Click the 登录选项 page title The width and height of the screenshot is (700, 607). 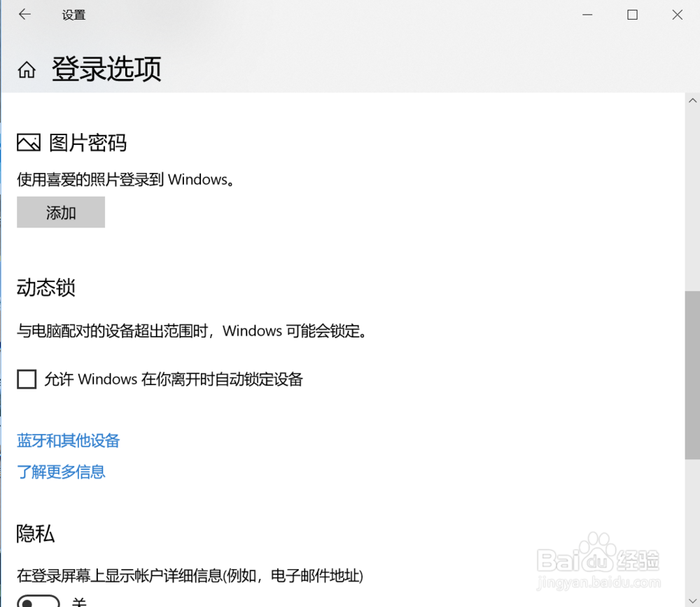tap(106, 69)
